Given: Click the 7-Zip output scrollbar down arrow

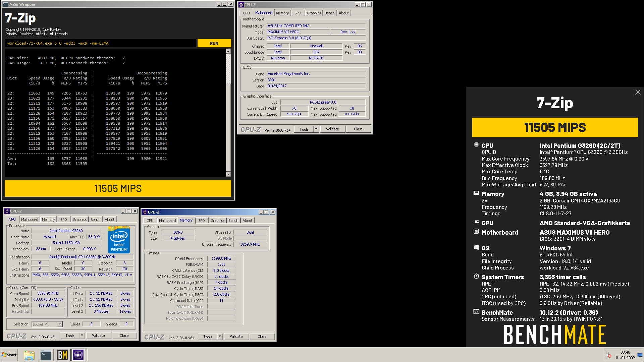Looking at the screenshot, I should click(x=228, y=174).
